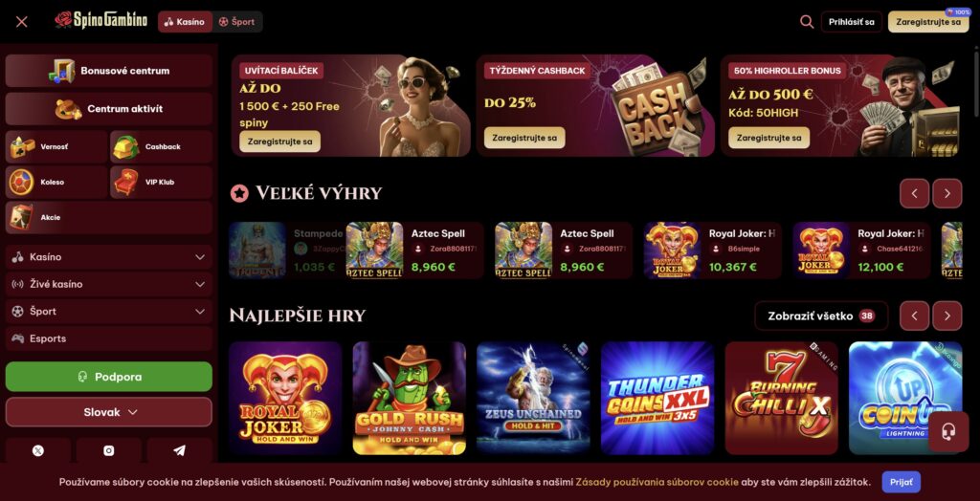The height and width of the screenshot is (501, 980).
Task: Open the Telegram social link
Action: [x=179, y=450]
